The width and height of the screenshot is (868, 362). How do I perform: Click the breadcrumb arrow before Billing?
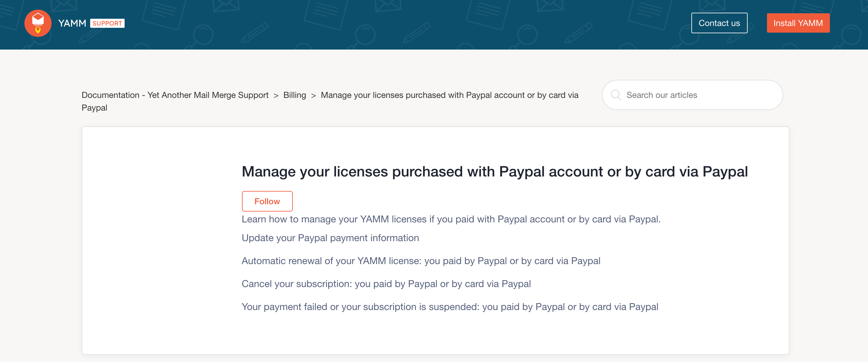point(276,95)
